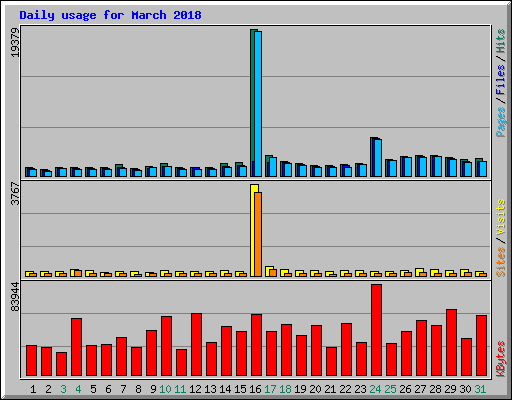Select day label 19 on the axis
Screen dimensions: 512x400
(x=300, y=389)
